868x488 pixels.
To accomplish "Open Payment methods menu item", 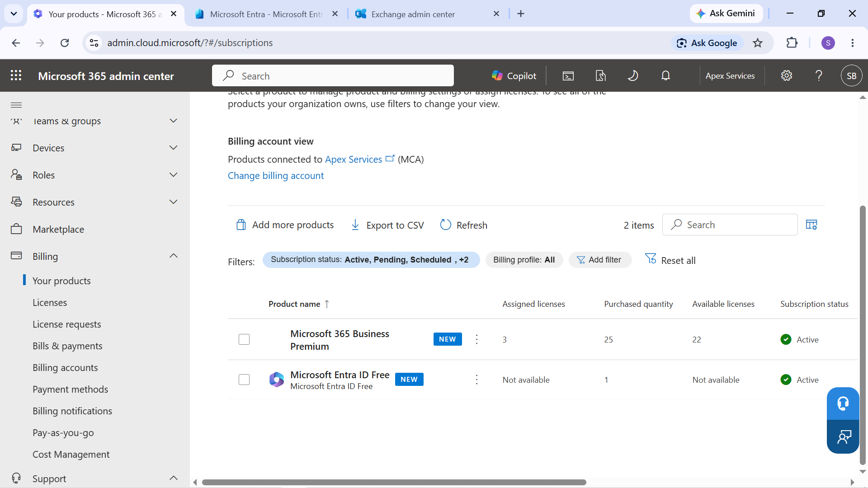I will [70, 389].
